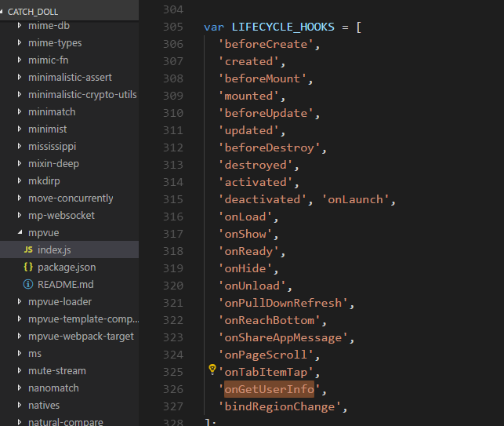Viewport: 504px width, 426px height.
Task: Click the highlighted onGetUserInfo text
Action: [x=269, y=389]
